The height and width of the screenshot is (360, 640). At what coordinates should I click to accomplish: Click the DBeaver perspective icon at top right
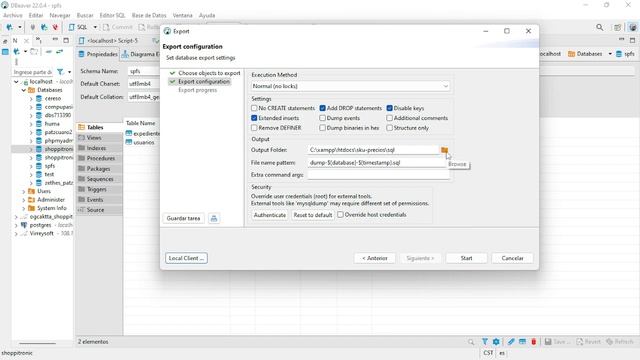(x=632, y=27)
